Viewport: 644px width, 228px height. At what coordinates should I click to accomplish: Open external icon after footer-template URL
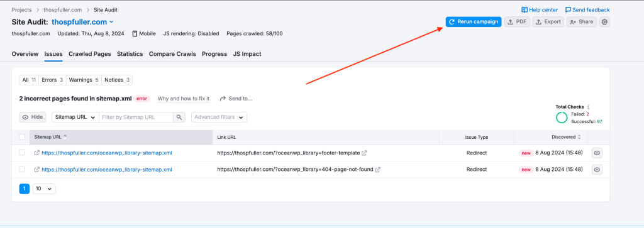(x=364, y=153)
